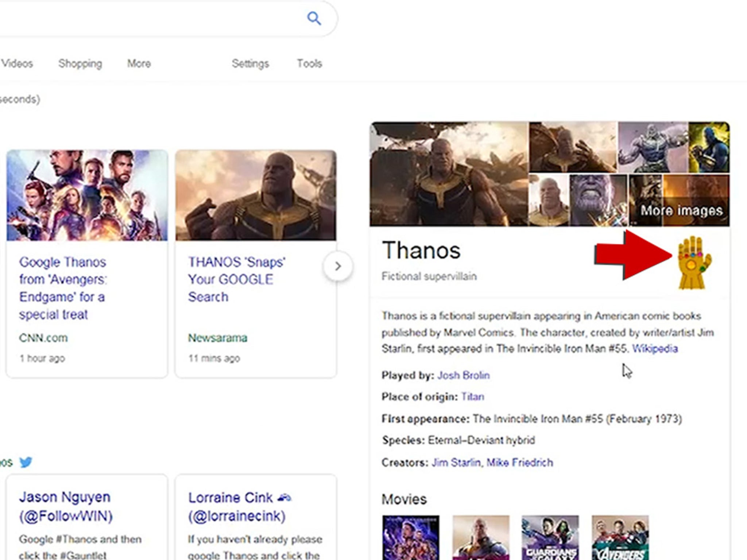Click the blue search magnifier icon
The height and width of the screenshot is (560, 747).
pos(314,18)
